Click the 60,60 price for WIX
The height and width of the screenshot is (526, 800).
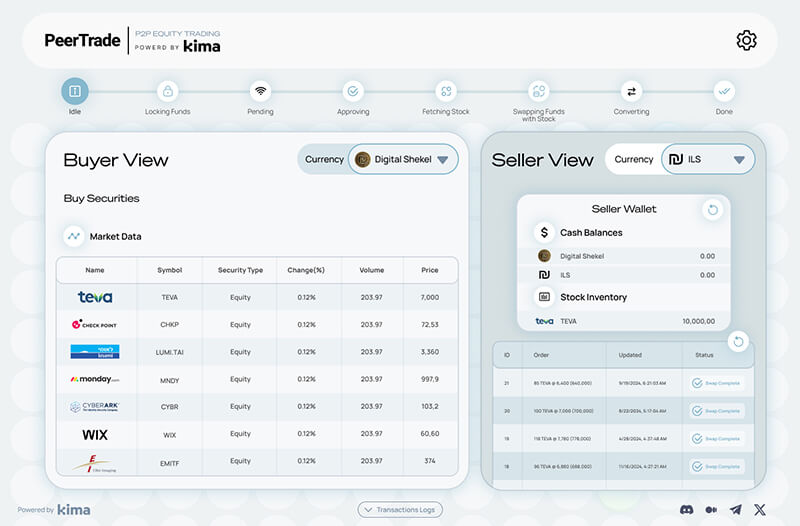(430, 433)
